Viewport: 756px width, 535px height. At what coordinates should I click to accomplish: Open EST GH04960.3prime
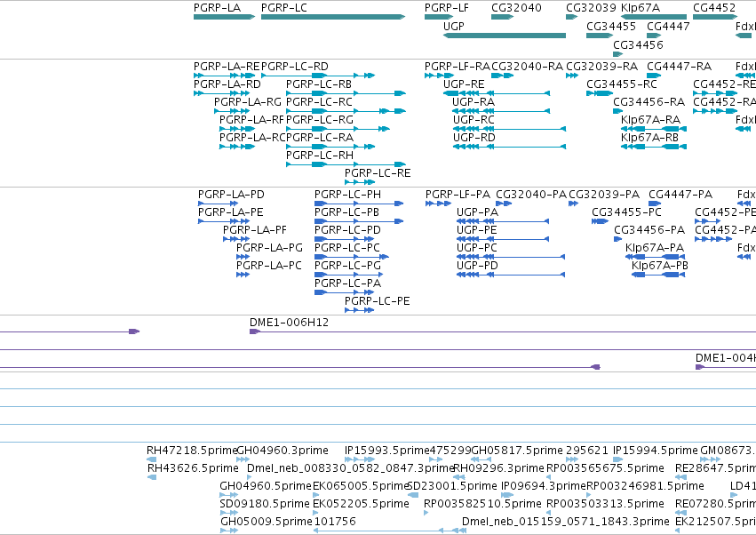click(283, 451)
